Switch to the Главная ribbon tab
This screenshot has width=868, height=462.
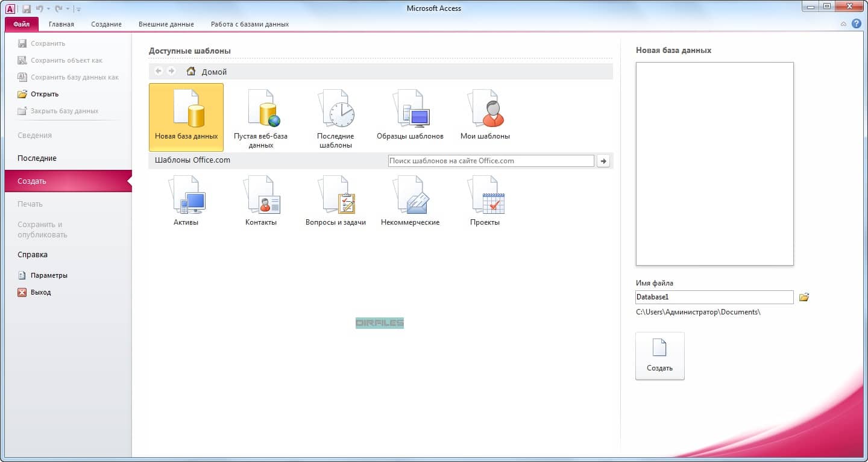61,24
